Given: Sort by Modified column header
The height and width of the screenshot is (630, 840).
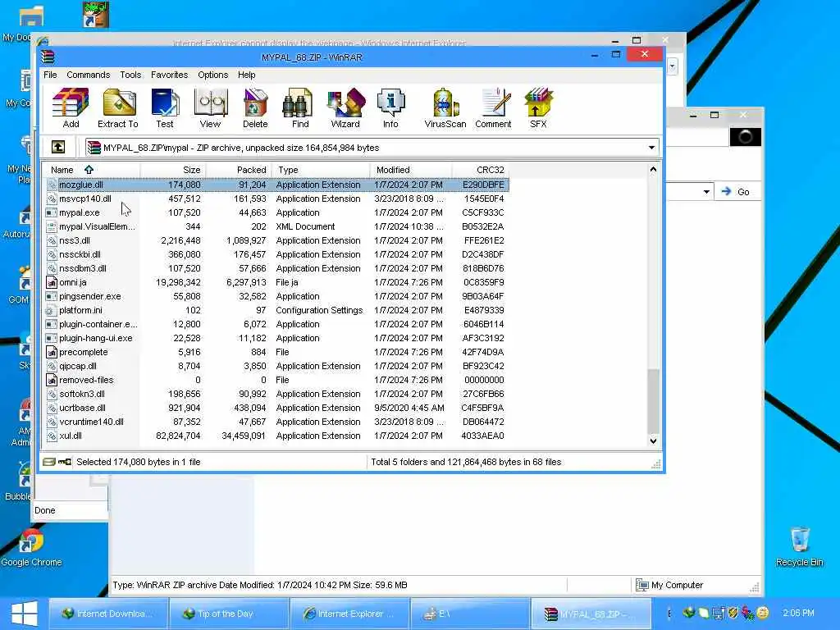Looking at the screenshot, I should pos(411,170).
